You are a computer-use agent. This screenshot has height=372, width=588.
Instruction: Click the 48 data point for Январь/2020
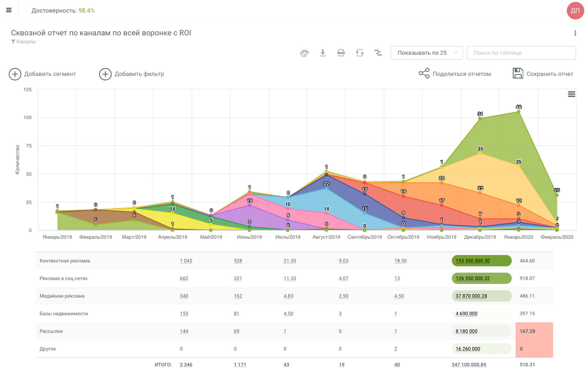click(x=518, y=112)
